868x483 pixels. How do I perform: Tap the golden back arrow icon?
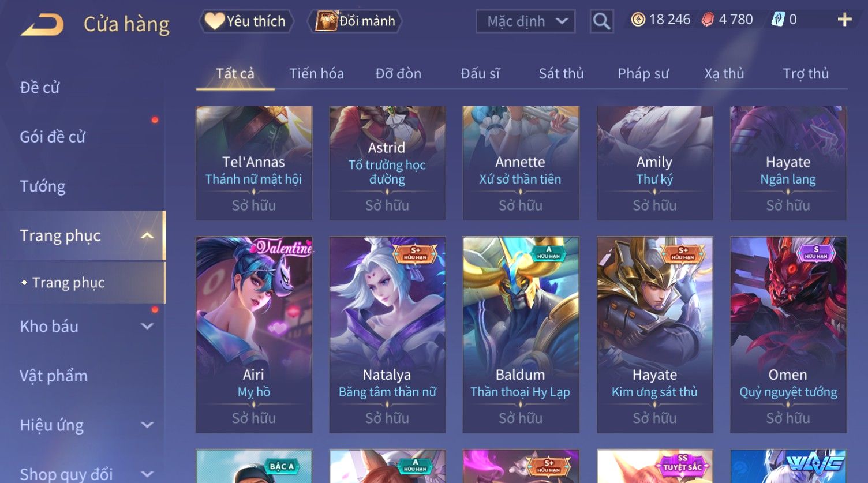click(42, 25)
